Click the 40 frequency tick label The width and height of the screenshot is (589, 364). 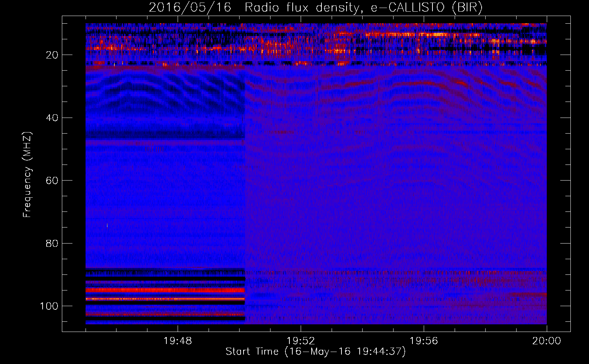pyautogui.click(x=52, y=118)
